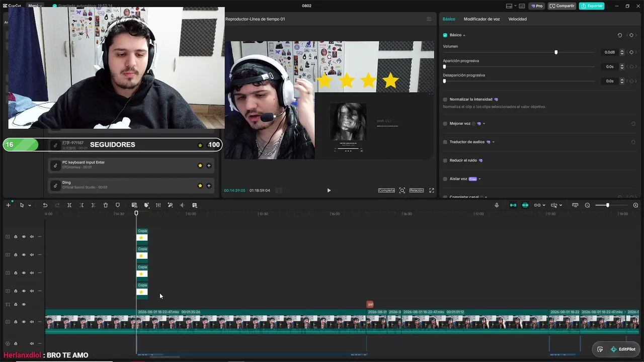Open the Modificador de voz tab

[481, 19]
